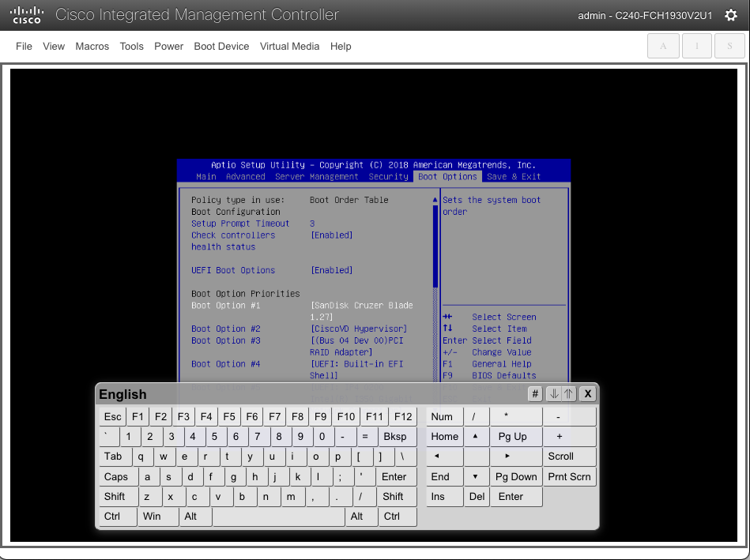Toggle the A indicator button

[x=663, y=46]
